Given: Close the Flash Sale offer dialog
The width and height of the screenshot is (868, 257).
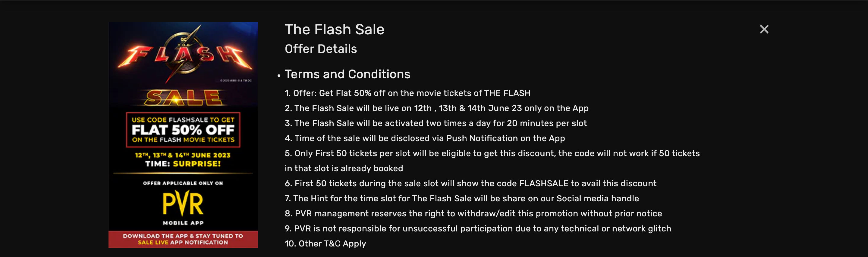Looking at the screenshot, I should [x=764, y=29].
